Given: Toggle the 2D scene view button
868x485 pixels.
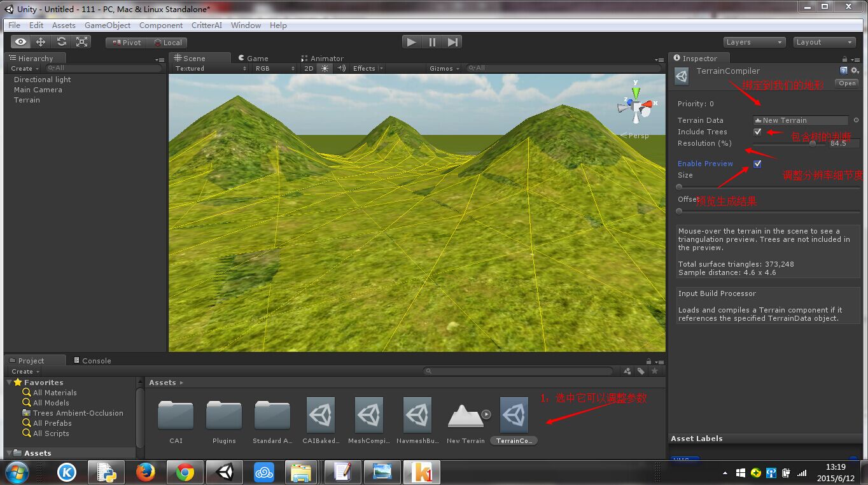Looking at the screenshot, I should [x=309, y=68].
